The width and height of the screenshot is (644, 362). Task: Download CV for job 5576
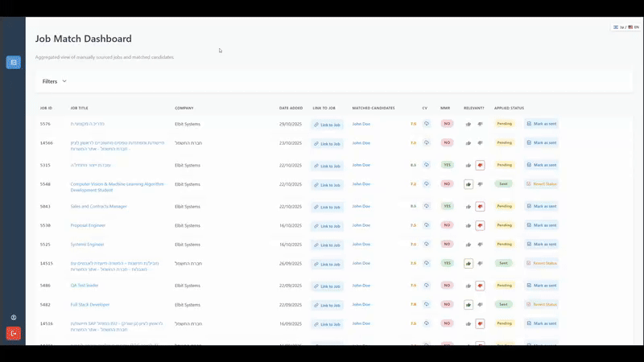point(426,124)
